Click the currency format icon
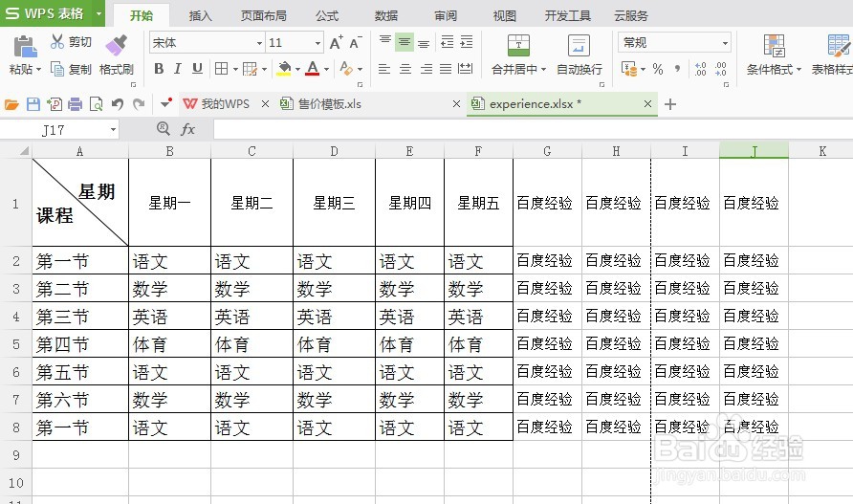This screenshot has width=853, height=504. [629, 69]
